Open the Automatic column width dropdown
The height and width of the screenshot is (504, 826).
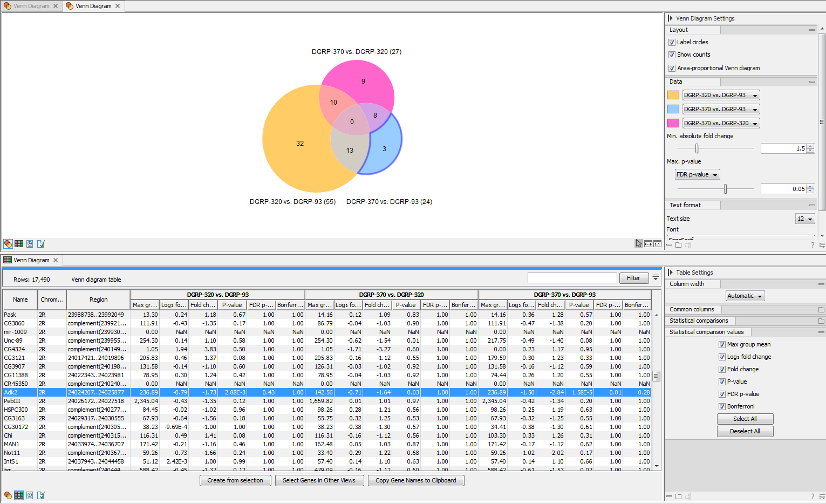745,296
